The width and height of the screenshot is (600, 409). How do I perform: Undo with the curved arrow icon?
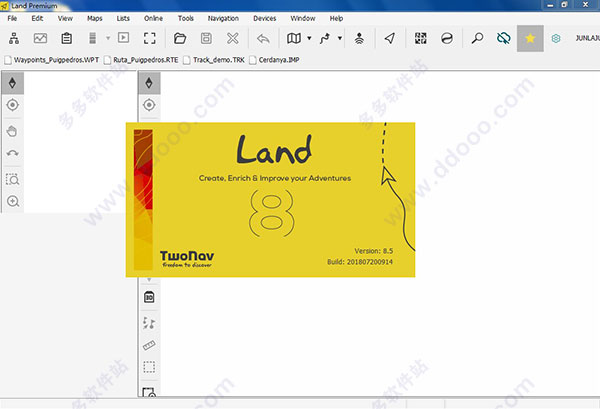click(263, 38)
